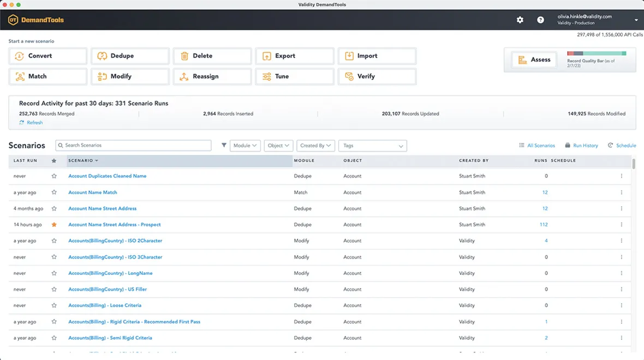644x360 pixels.
Task: Start a new Reassign scenario
Action: 212,76
